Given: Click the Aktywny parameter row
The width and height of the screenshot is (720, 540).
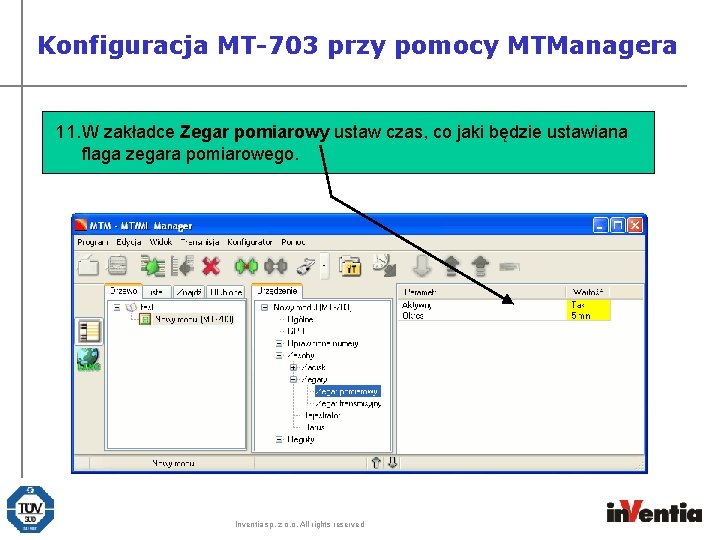Looking at the screenshot, I should tap(506, 305).
